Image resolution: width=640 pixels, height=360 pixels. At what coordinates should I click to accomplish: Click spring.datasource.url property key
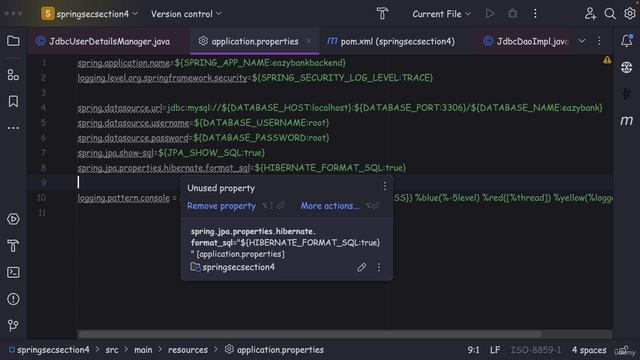tap(120, 108)
